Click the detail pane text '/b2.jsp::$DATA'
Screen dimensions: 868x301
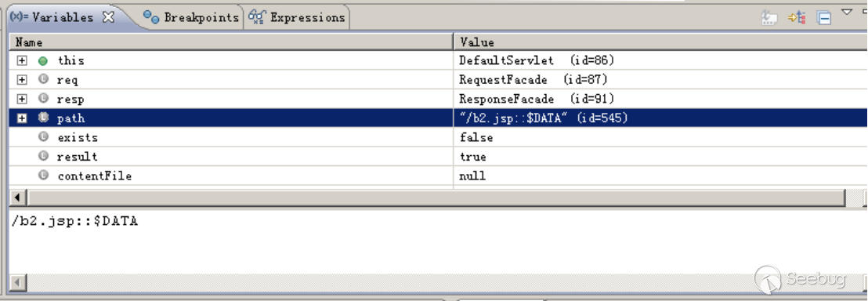click(74, 221)
